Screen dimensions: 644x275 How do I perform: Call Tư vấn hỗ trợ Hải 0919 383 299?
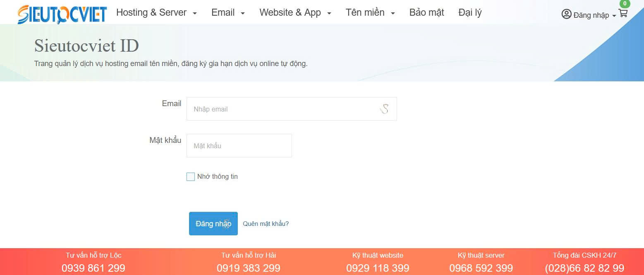pos(249,268)
